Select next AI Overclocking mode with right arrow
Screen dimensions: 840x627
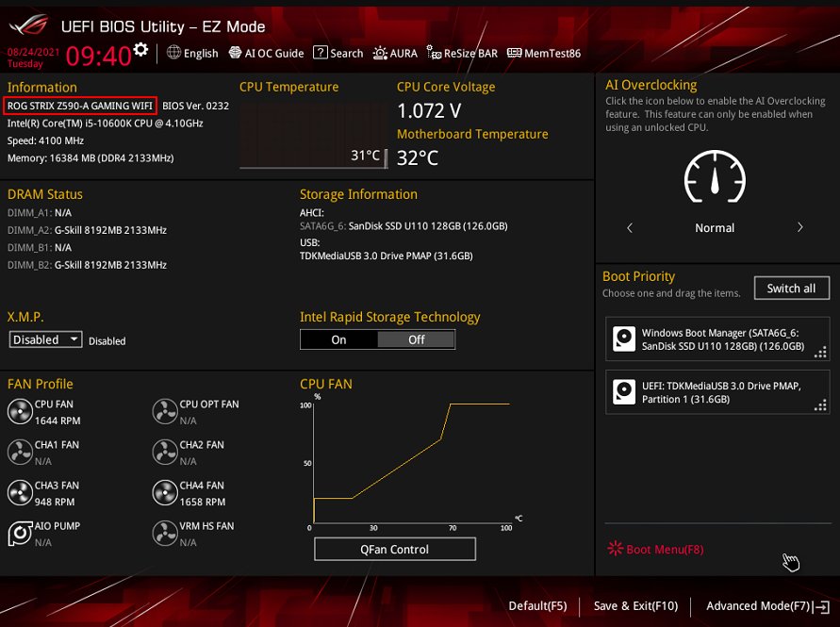click(799, 227)
